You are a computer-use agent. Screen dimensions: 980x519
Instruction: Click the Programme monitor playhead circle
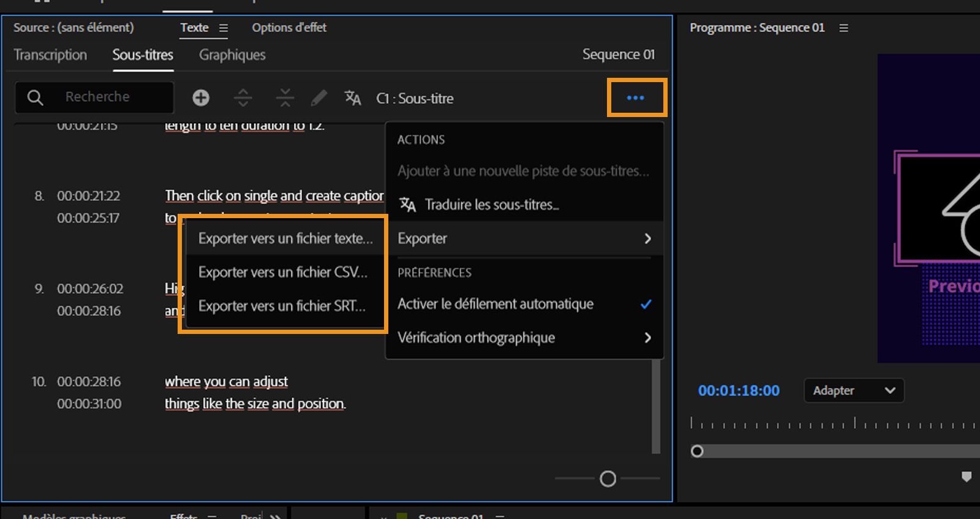click(x=697, y=452)
